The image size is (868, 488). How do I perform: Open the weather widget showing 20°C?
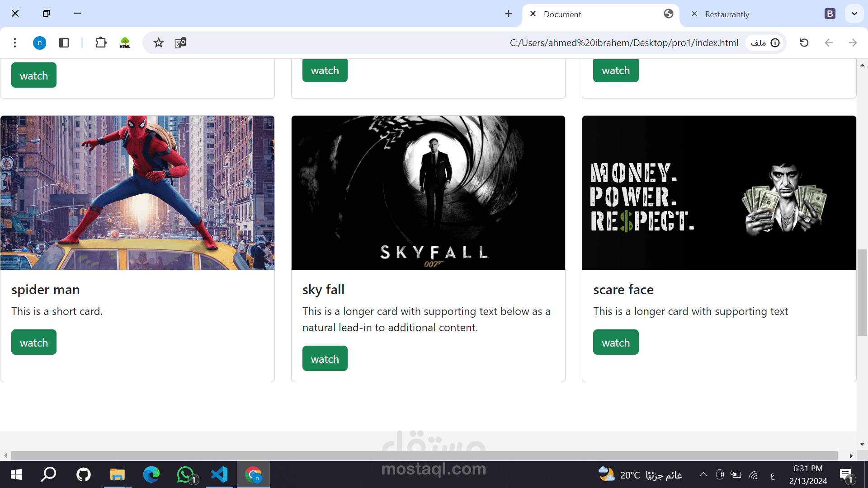pyautogui.click(x=639, y=474)
